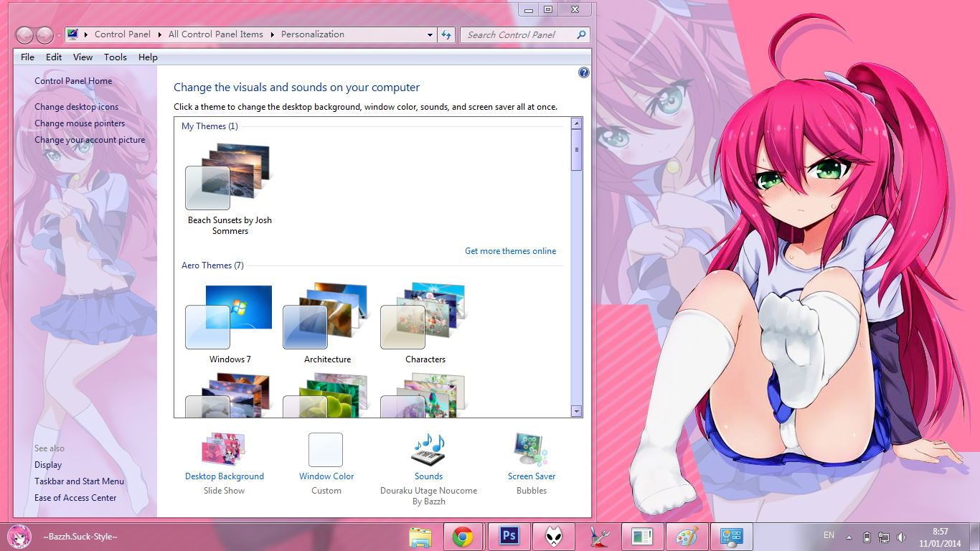Expand arrow after All Control Panel Items
980x551 pixels.
(273, 34)
